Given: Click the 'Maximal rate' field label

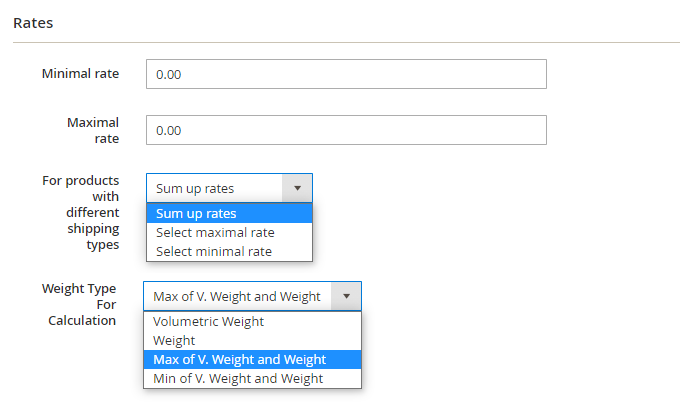Looking at the screenshot, I should pos(93,130).
